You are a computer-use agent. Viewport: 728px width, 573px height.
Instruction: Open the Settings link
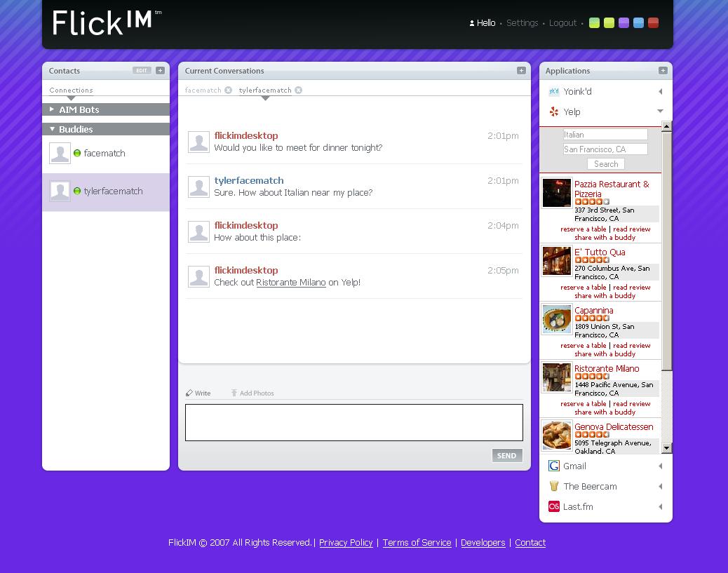click(522, 22)
